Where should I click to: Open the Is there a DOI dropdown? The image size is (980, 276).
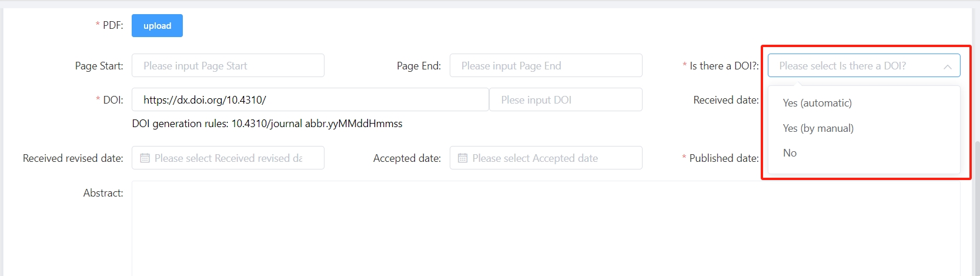pyautogui.click(x=864, y=65)
